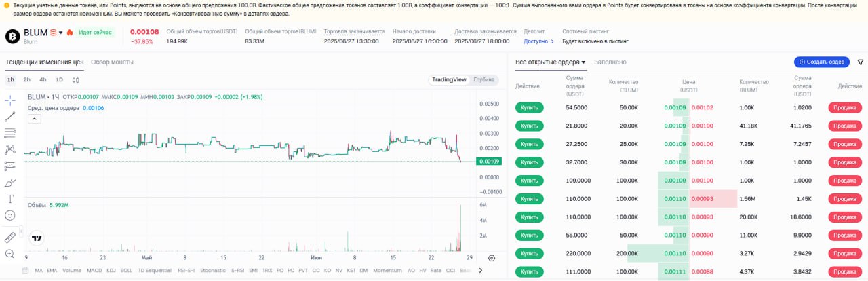This screenshot has width=868, height=281.
Task: Open the 'Заполнено' orders tab
Action: click(x=610, y=62)
